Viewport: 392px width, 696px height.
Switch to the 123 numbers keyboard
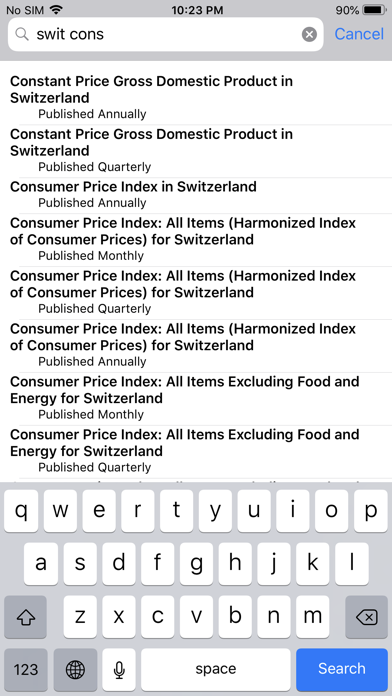(26, 669)
